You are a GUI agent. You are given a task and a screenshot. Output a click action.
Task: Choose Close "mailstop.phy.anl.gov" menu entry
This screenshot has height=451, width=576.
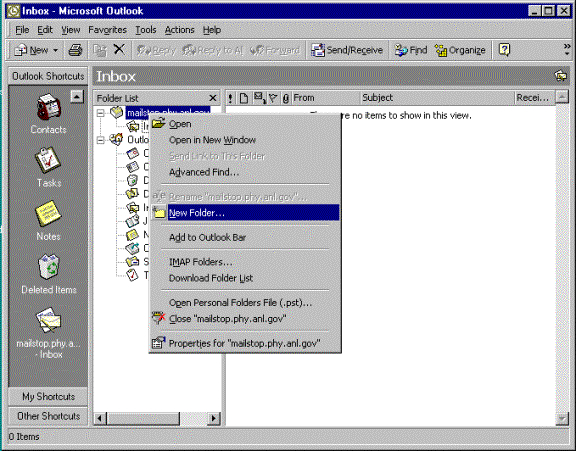point(245,319)
